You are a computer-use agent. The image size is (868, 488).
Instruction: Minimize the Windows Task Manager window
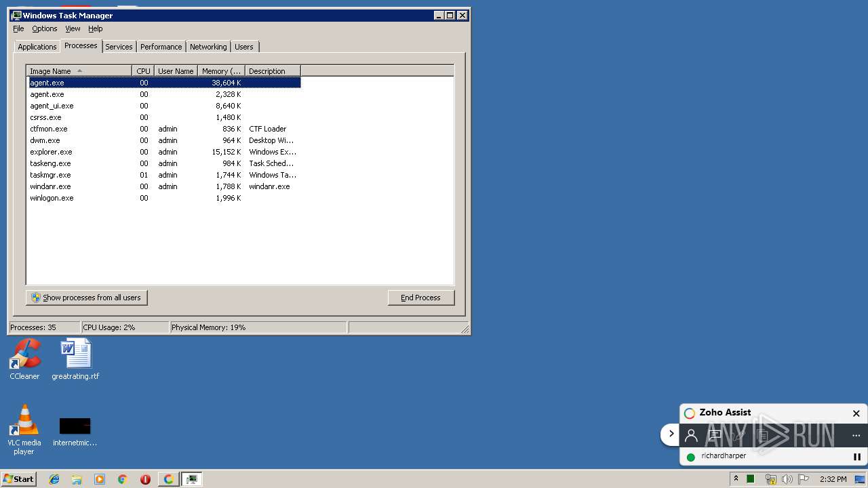(x=439, y=15)
